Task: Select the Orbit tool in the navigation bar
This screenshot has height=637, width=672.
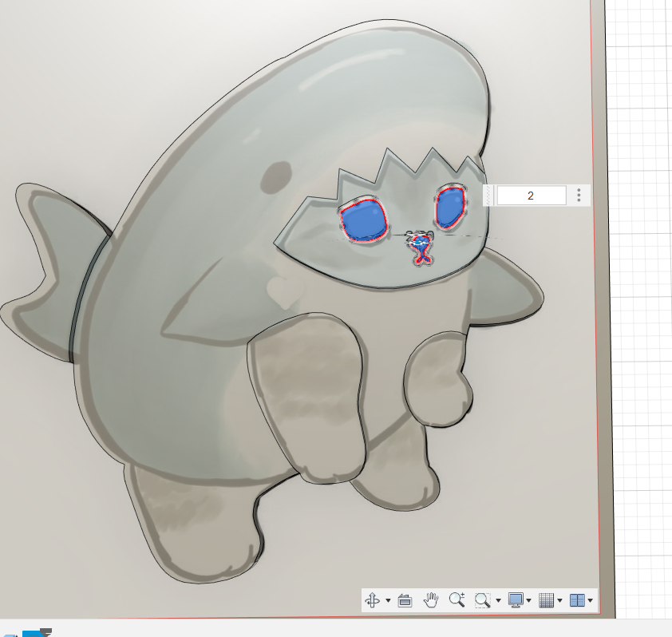Action: [x=372, y=599]
